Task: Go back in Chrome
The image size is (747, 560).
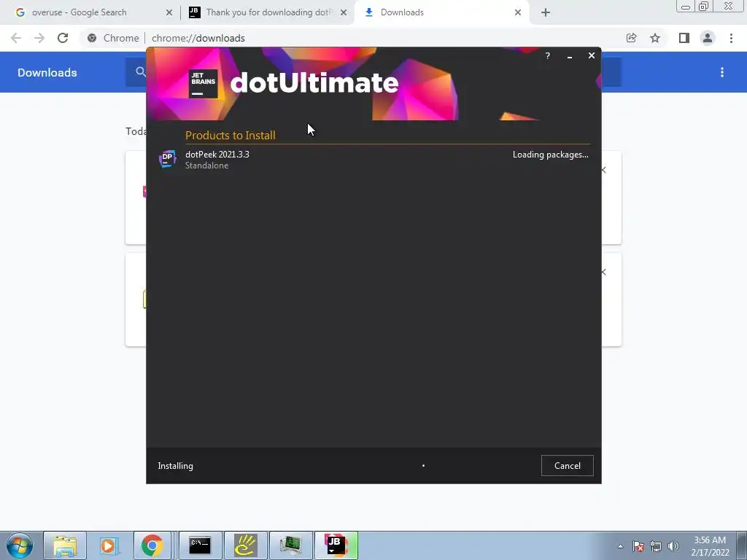Action: click(16, 38)
